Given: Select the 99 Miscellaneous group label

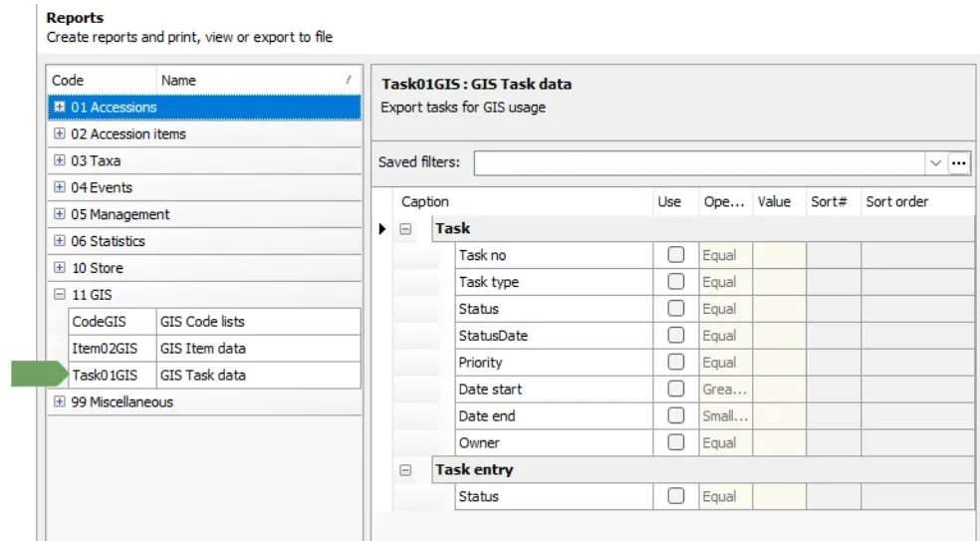Looking at the screenshot, I should [x=122, y=402].
